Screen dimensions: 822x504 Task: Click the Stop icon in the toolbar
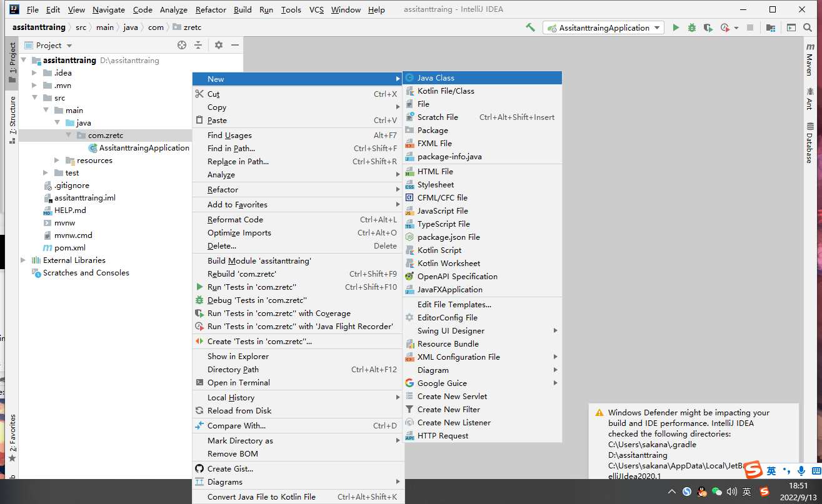tap(750, 27)
